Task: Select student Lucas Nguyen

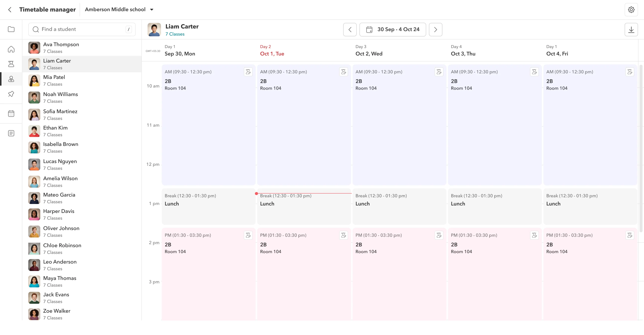Action: (x=82, y=165)
